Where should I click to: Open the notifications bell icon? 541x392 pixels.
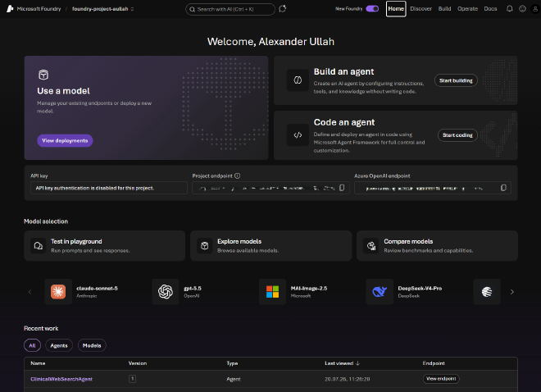click(x=509, y=9)
